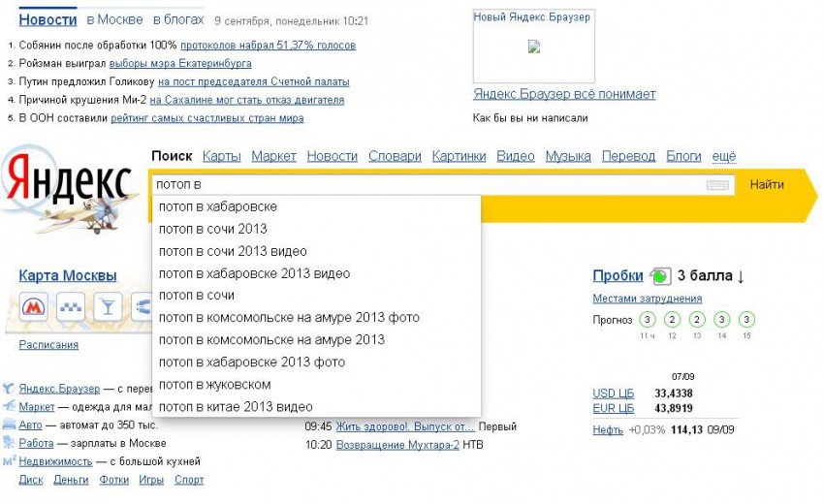
Task: Pick suggestion 'потоп в жуковском'
Action: click(x=214, y=385)
